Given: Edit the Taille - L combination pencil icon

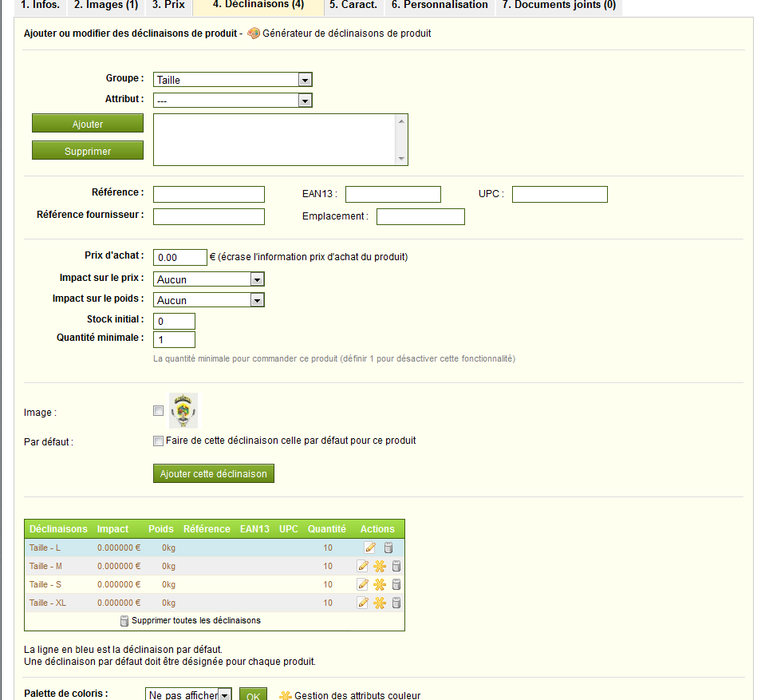Looking at the screenshot, I should click(x=370, y=548).
